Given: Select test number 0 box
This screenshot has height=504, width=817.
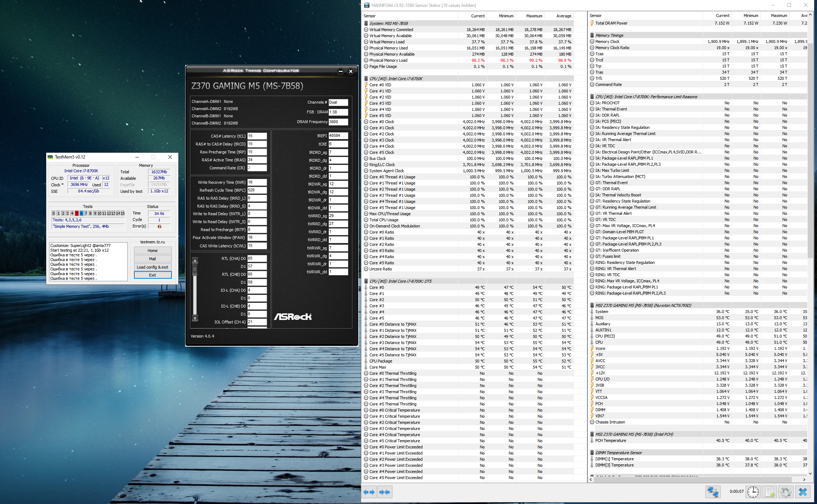Looking at the screenshot, I should tap(54, 213).
